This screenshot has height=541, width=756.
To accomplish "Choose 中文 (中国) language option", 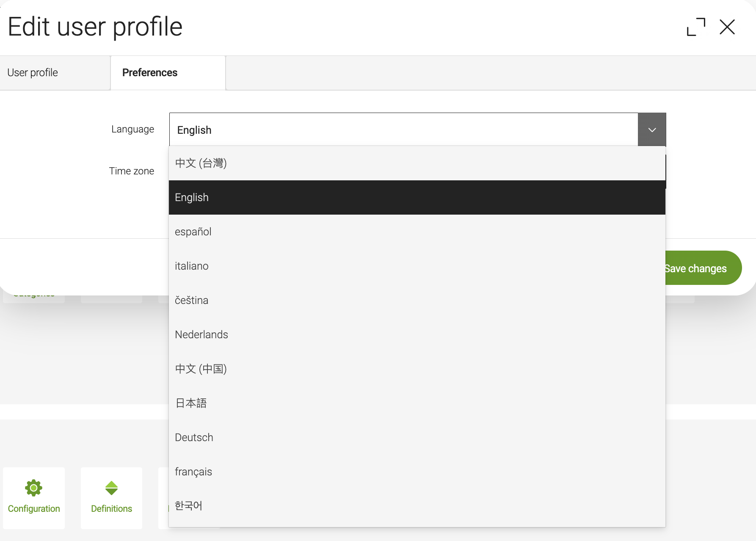I will [417, 369].
